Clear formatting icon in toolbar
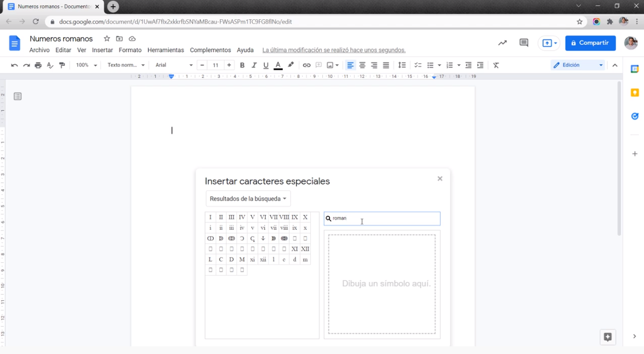The image size is (644, 354). (496, 65)
